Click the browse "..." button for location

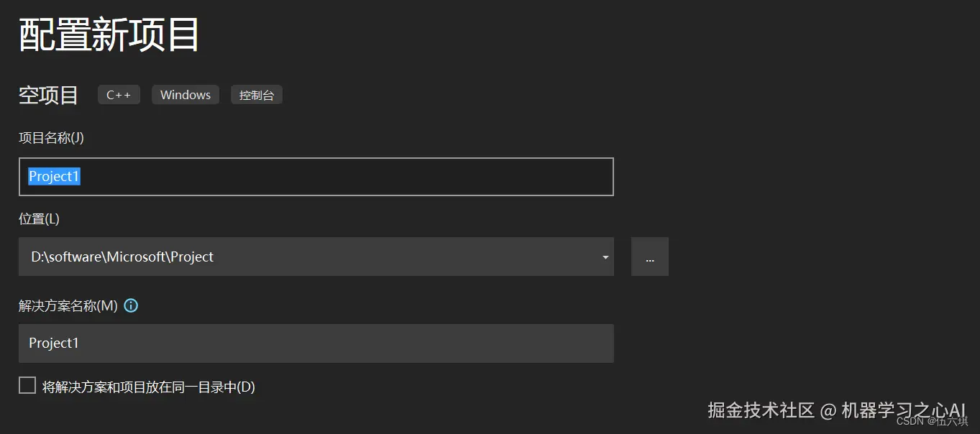tap(650, 257)
